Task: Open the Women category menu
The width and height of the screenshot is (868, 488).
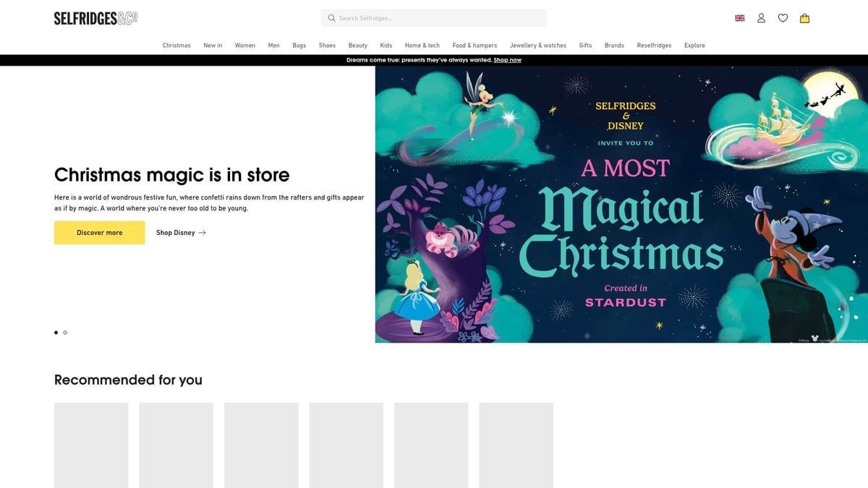Action: coord(244,44)
